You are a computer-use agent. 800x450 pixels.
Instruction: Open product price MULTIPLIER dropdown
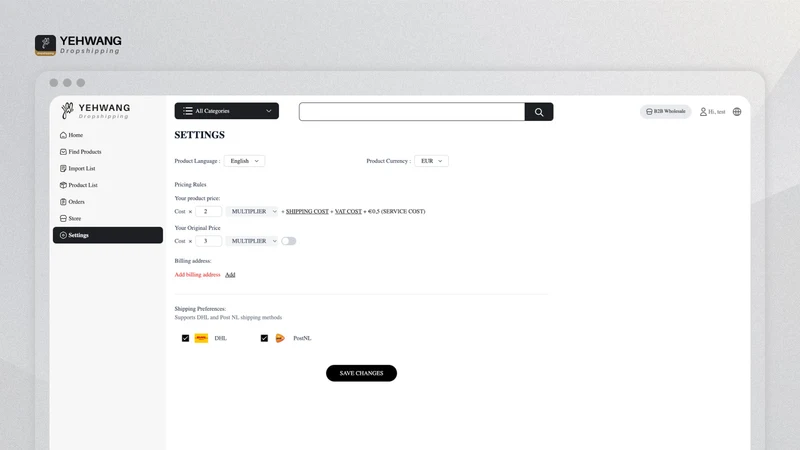pos(253,211)
